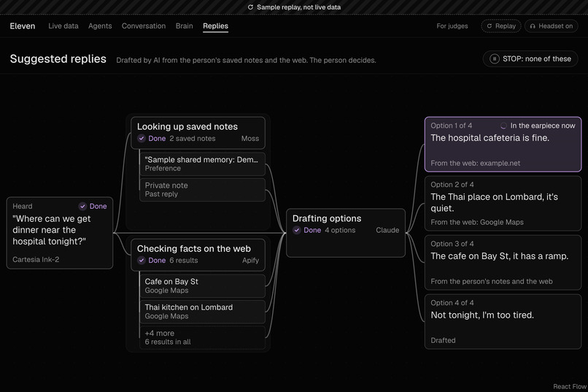Click the 4 options text
The image size is (588, 392).
click(x=340, y=231)
